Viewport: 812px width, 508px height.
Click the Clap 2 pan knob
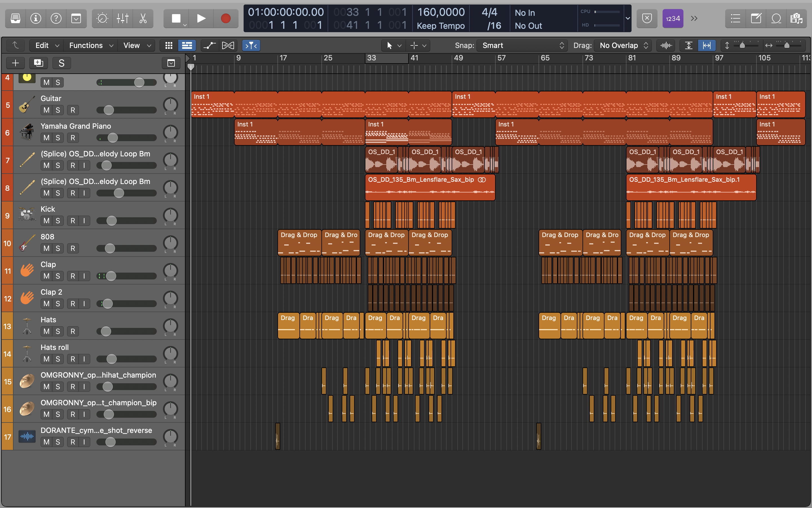171,298
